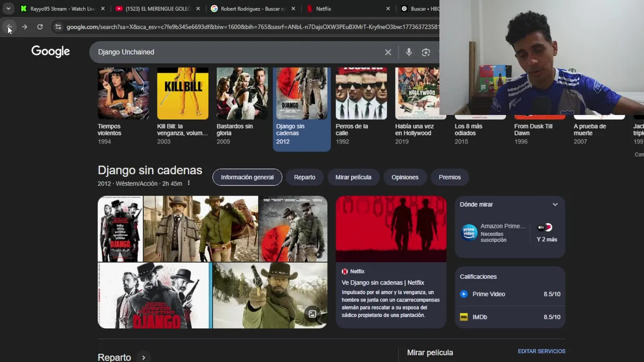Viewport: 644px width, 362px height.
Task: Open From Dusk Till Dawn title
Action: (533, 130)
